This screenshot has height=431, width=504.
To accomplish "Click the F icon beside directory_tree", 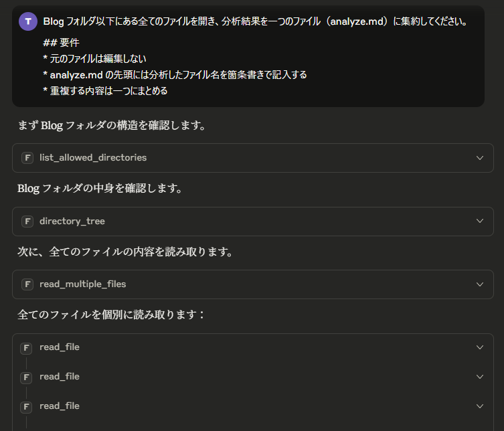I will point(27,221).
